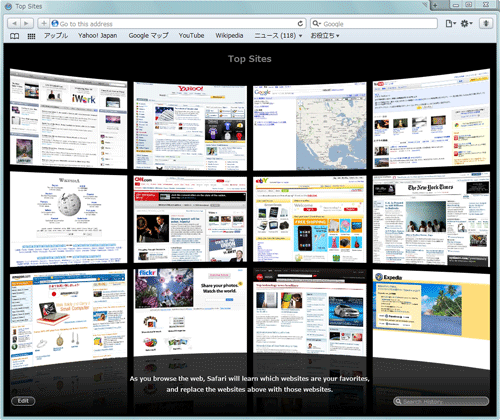Click the Safari icon in title bar

point(9,6)
